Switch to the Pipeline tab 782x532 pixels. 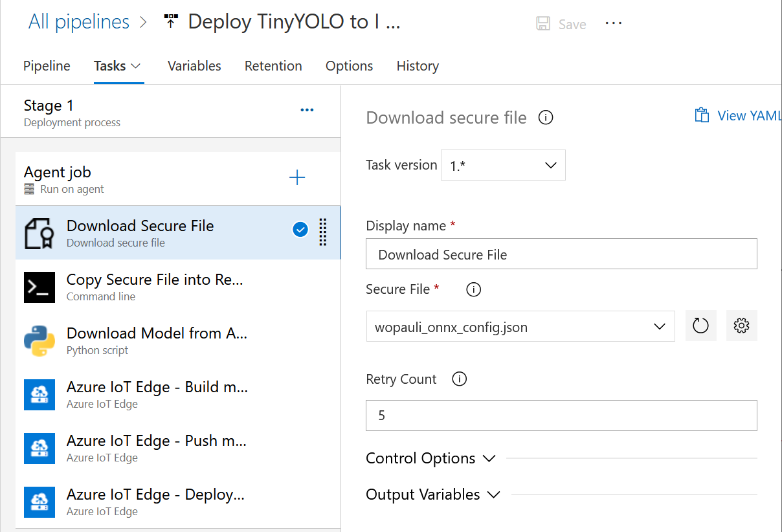click(47, 66)
